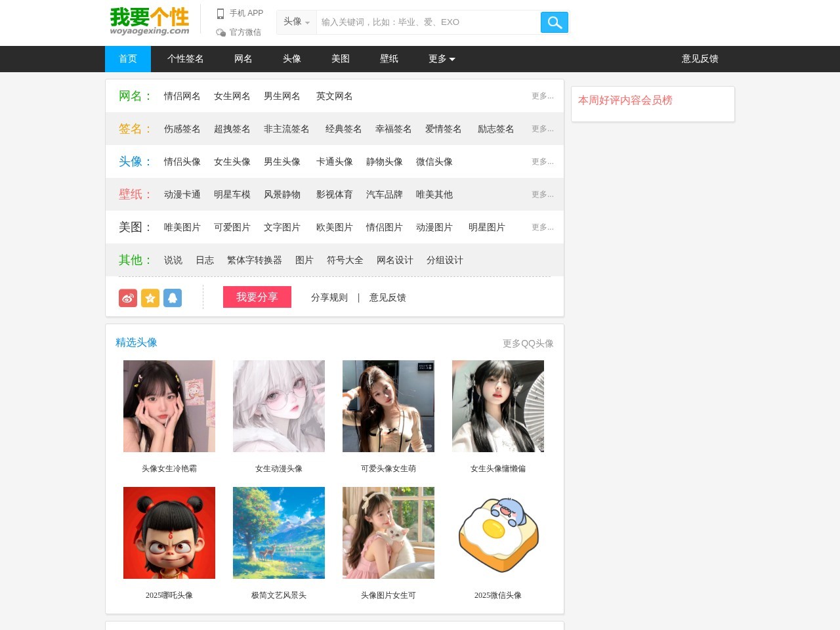Click the 繁体字转换器 tool link
The height and width of the screenshot is (630, 840).
coord(255,260)
